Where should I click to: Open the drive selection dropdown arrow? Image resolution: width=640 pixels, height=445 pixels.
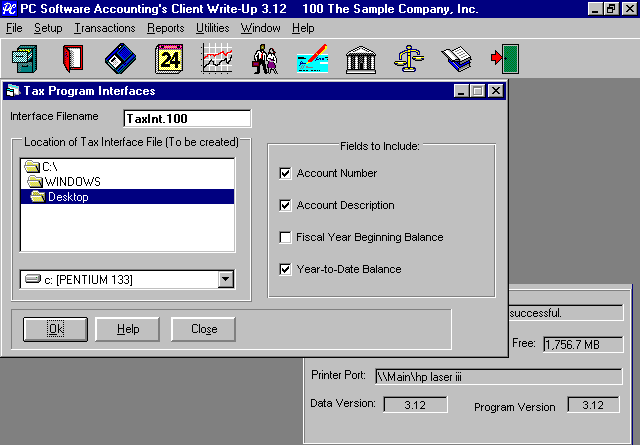225,280
